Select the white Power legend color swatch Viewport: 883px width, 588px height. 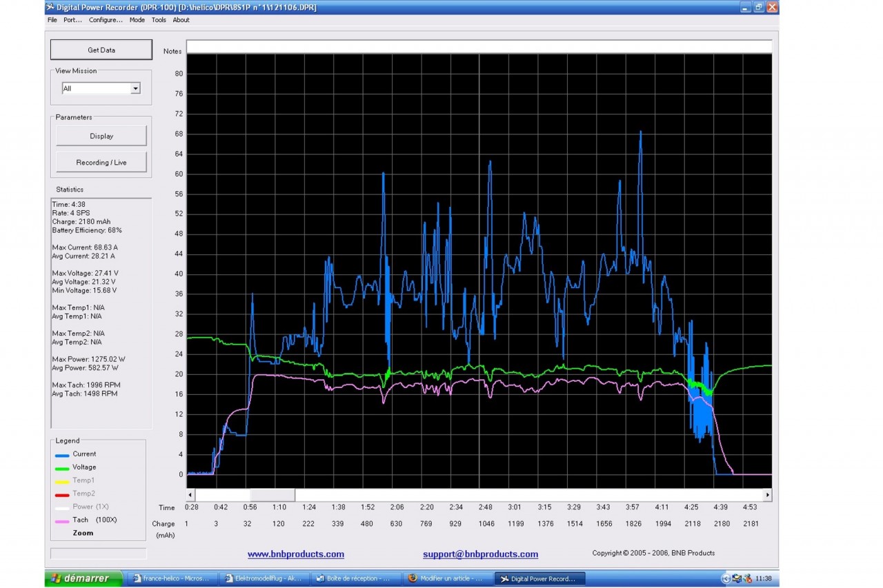click(62, 507)
